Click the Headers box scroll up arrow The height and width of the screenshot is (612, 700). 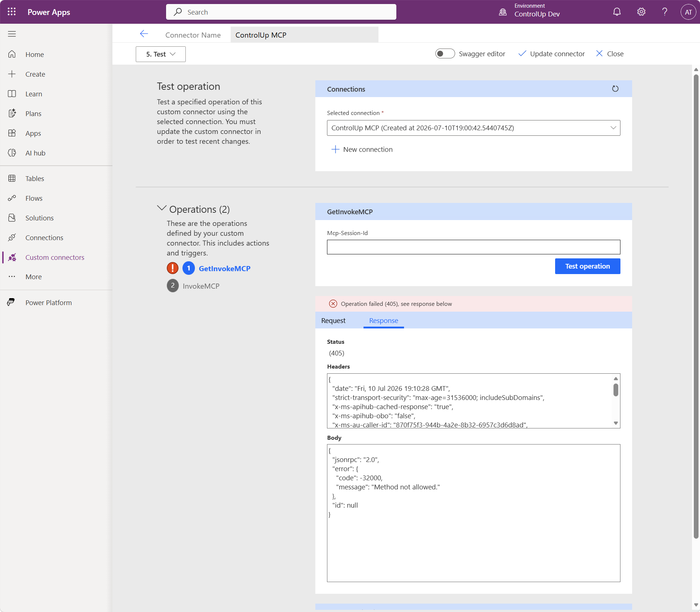tap(616, 378)
